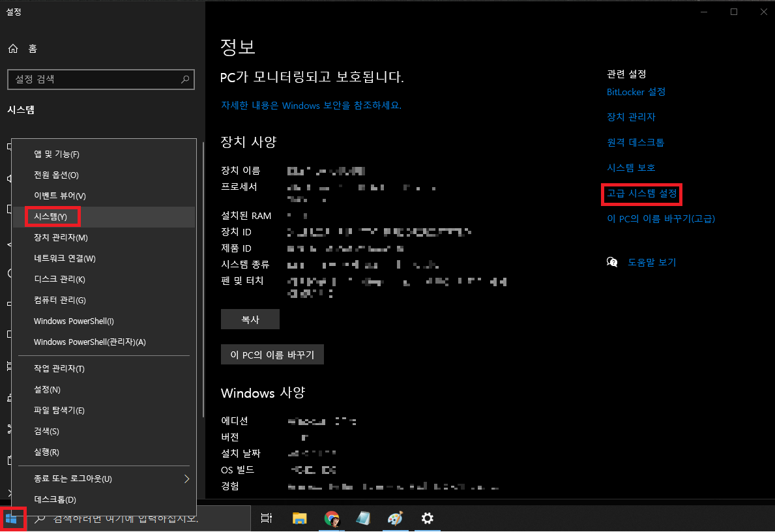This screenshot has height=532, width=775.
Task: Open 디스크 관리(K) from menu
Action: [x=104, y=279]
